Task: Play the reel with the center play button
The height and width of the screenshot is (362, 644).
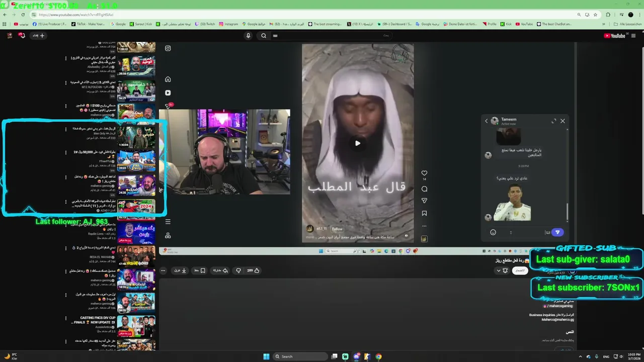Action: pyautogui.click(x=358, y=143)
